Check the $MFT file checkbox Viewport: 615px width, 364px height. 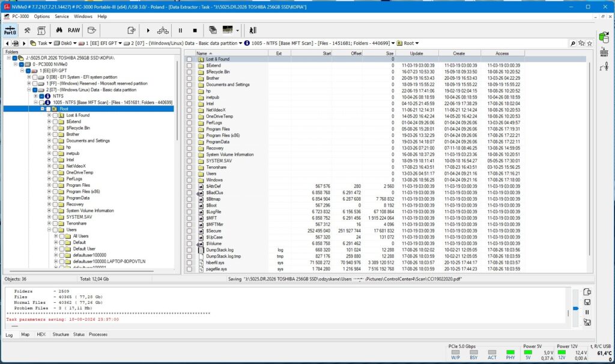(189, 218)
